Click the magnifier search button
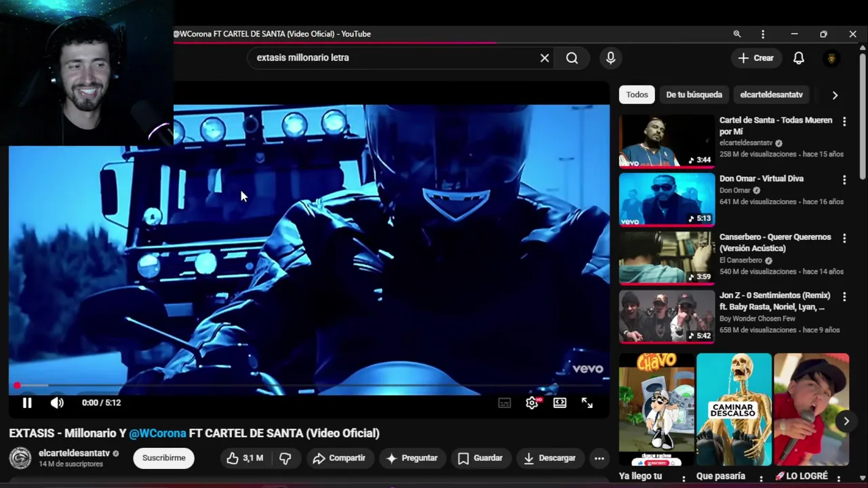 (x=572, y=58)
